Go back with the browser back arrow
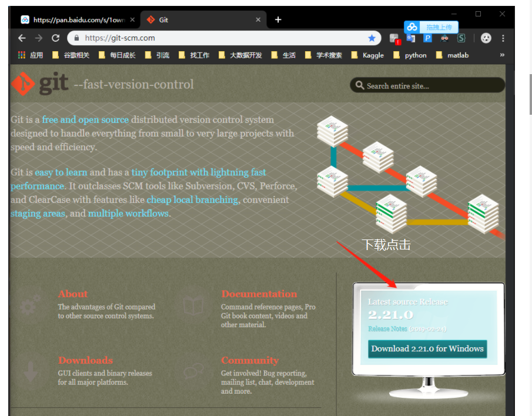Image resolution: width=532 pixels, height=416 pixels. [22, 38]
